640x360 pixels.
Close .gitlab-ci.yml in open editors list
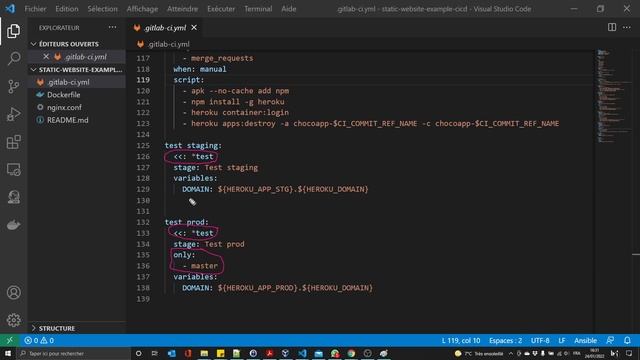click(x=46, y=56)
